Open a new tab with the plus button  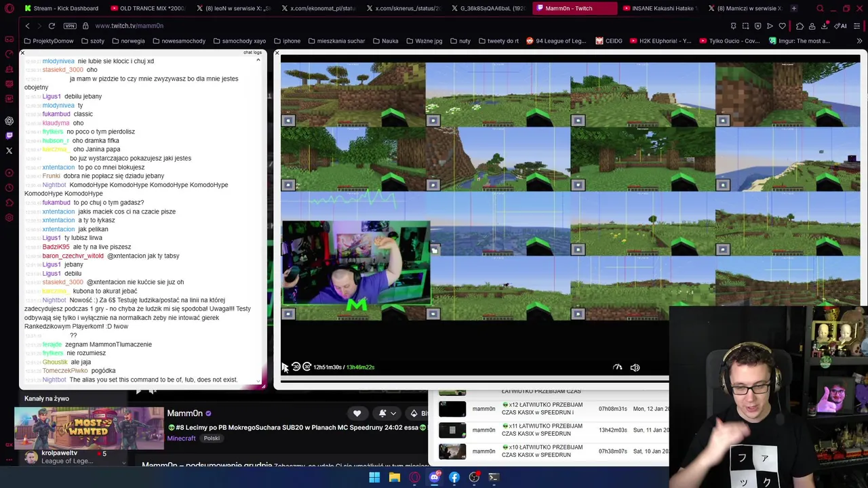coord(793,8)
